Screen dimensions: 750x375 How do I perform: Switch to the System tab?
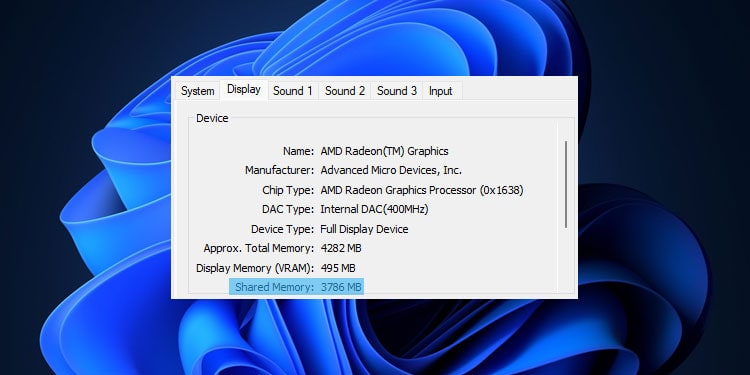point(198,91)
